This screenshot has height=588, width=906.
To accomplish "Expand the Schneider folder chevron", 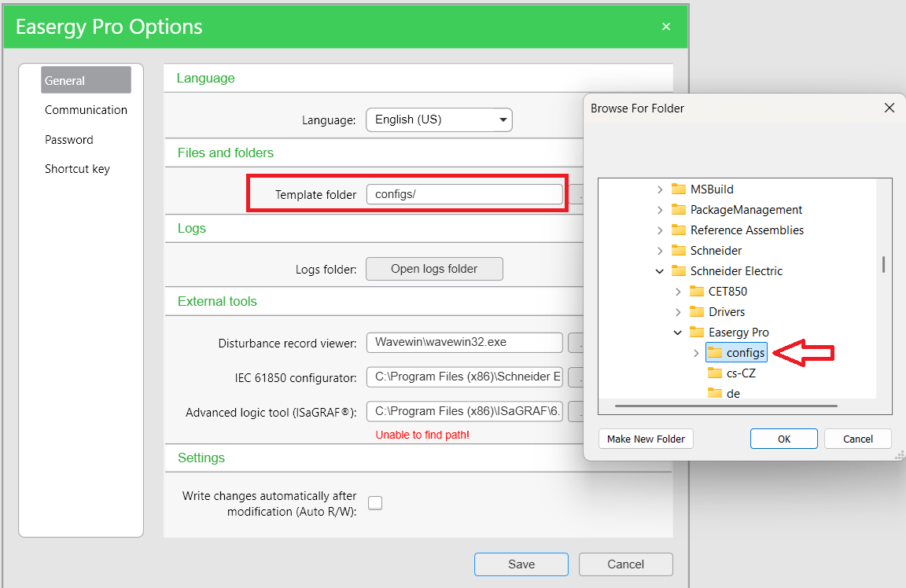I will [660, 251].
